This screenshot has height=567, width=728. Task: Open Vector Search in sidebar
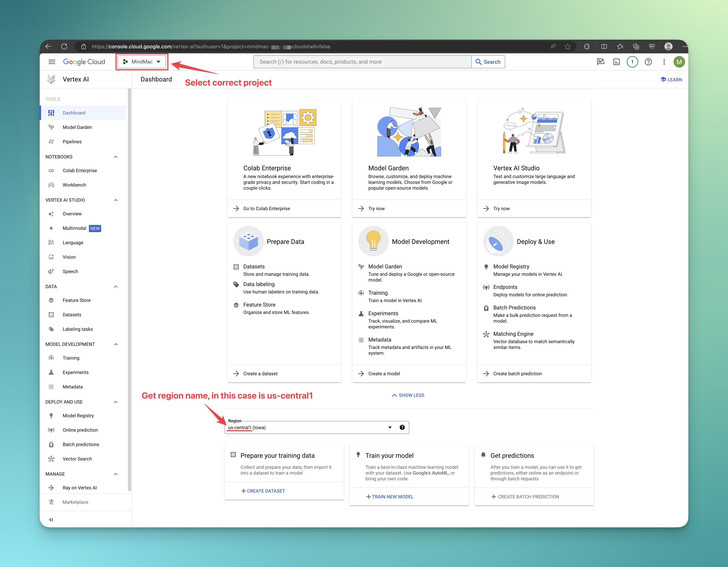(x=77, y=459)
